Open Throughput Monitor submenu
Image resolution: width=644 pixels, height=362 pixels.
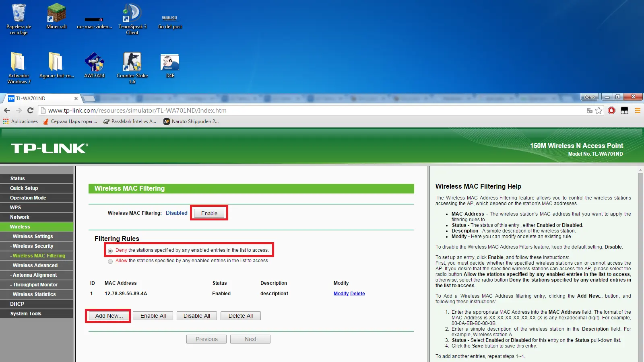37,285
